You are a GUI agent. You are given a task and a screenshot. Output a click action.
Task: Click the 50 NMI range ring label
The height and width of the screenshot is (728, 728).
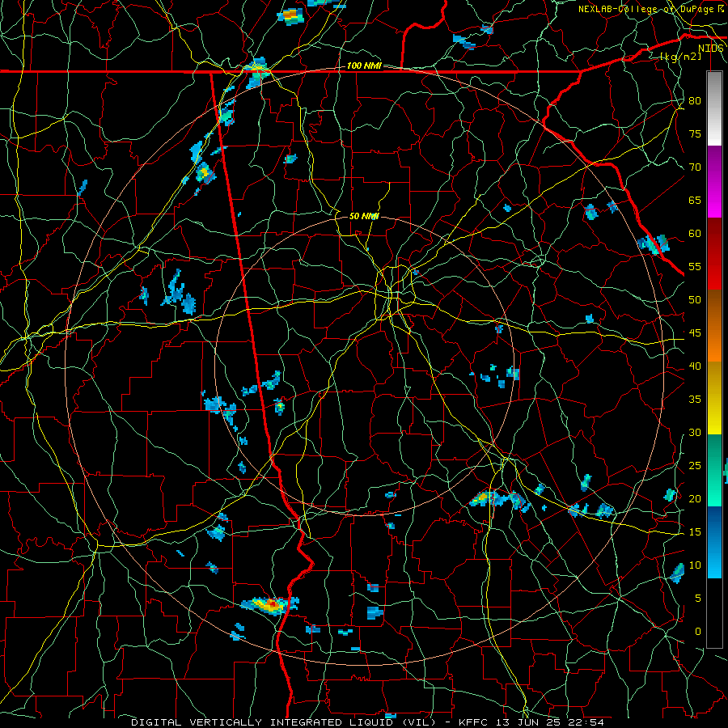364,216
